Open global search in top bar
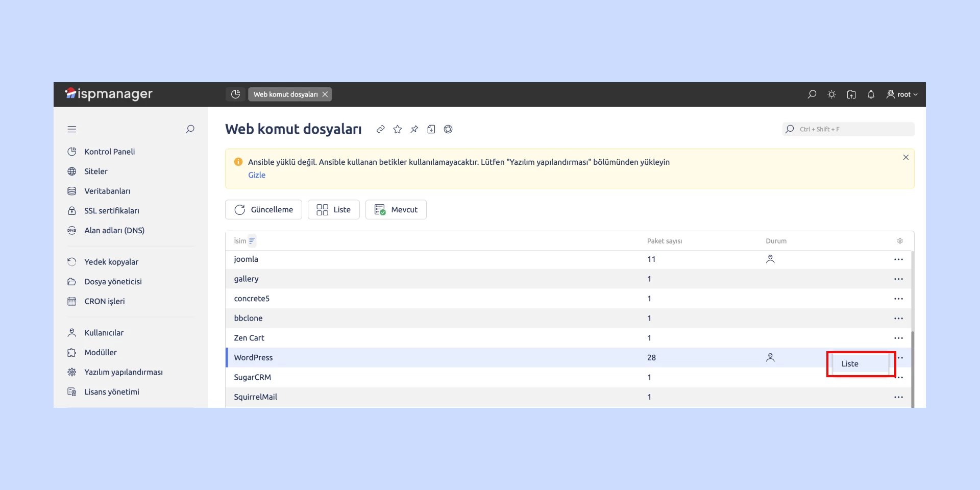 812,94
